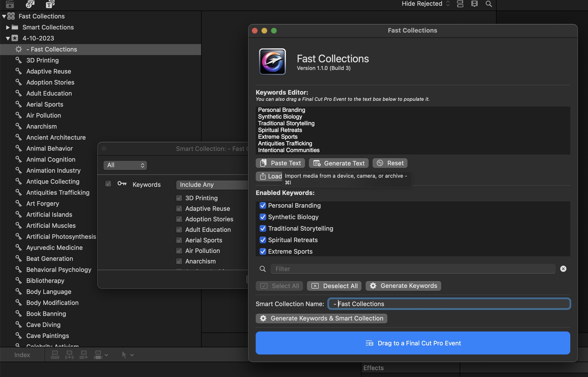
Task: Click the browser search magnifier icon
Action: (488, 4)
